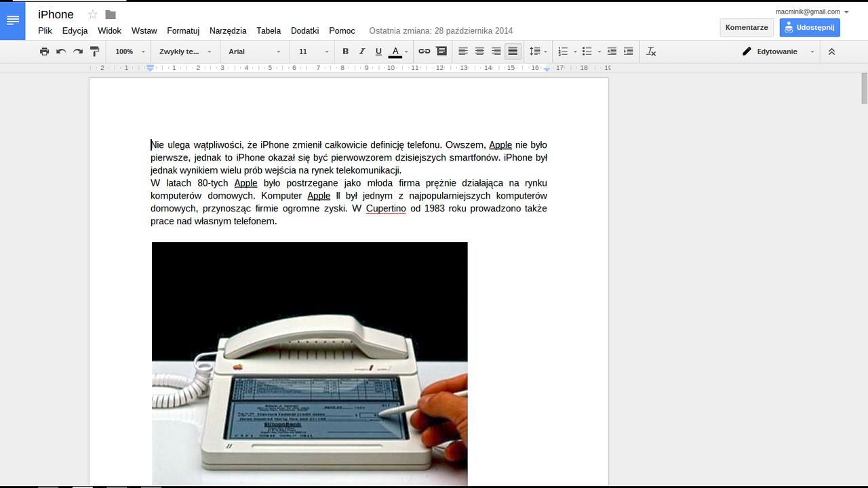Activate the paint format tool

coord(95,52)
